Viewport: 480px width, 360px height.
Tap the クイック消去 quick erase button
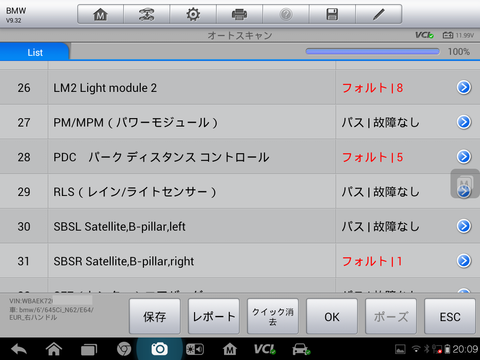[x=273, y=316]
